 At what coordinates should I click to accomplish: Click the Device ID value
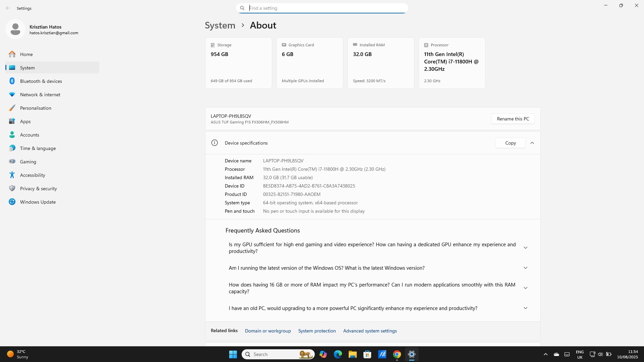click(309, 186)
